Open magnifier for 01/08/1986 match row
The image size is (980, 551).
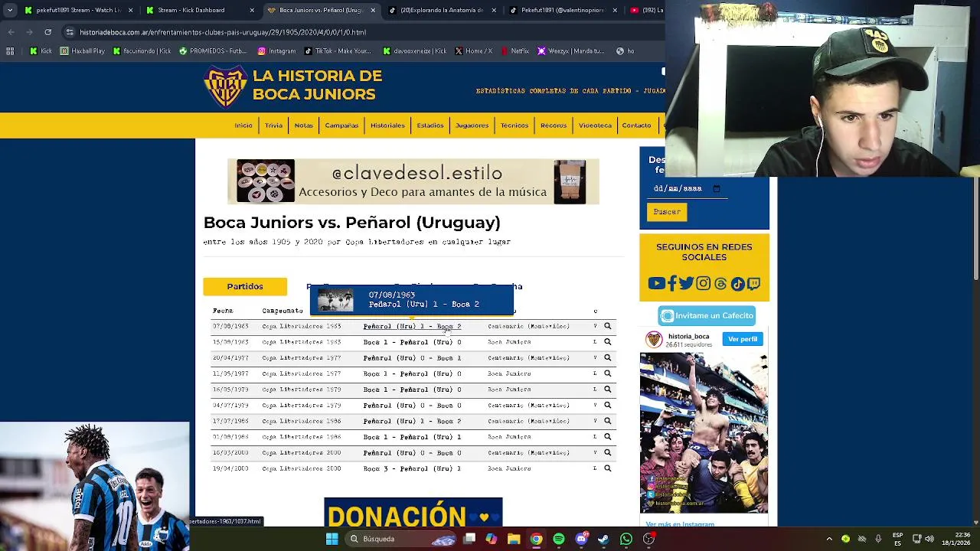(x=607, y=437)
